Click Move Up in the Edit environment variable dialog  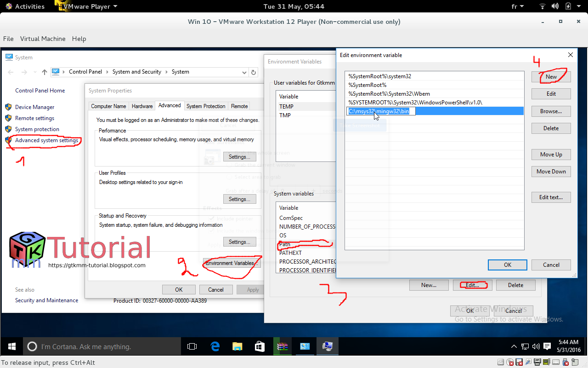pos(551,154)
